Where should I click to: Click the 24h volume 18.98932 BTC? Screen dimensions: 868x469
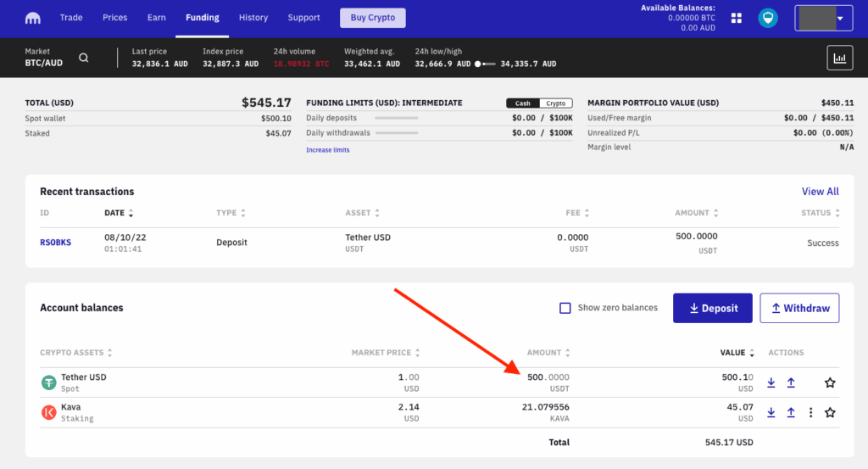301,64
